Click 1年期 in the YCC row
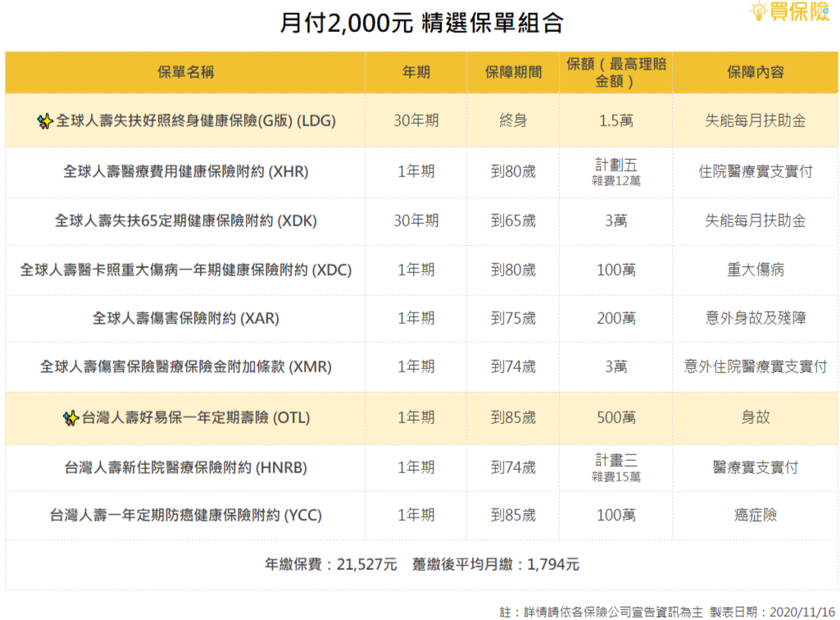 click(x=416, y=515)
